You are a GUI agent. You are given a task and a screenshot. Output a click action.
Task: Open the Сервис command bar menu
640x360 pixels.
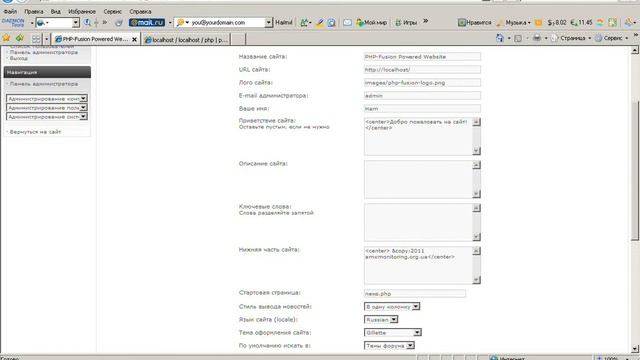(x=611, y=38)
